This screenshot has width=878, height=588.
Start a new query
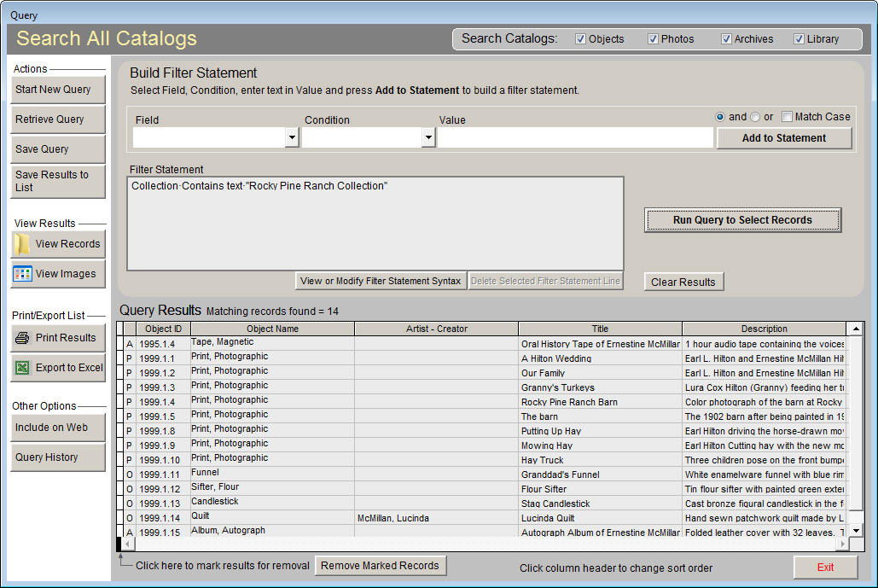(x=57, y=89)
